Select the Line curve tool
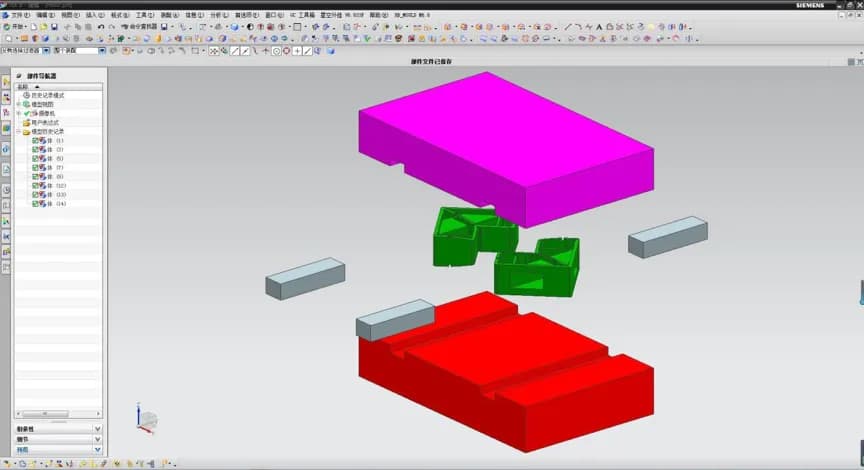 [568, 26]
